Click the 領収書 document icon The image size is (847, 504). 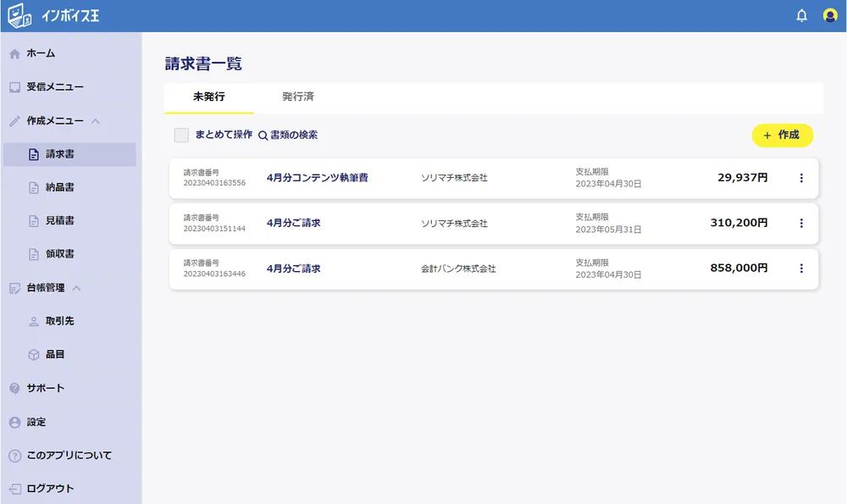[34, 254]
